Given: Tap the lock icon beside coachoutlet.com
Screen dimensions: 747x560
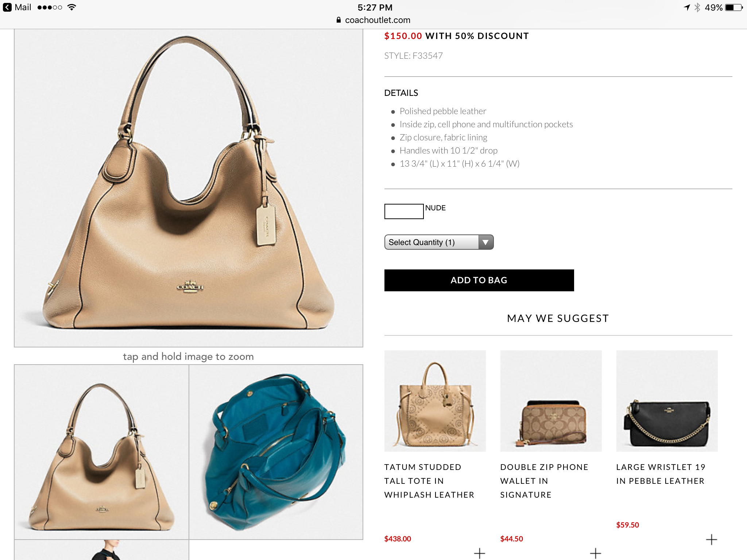Looking at the screenshot, I should point(338,20).
